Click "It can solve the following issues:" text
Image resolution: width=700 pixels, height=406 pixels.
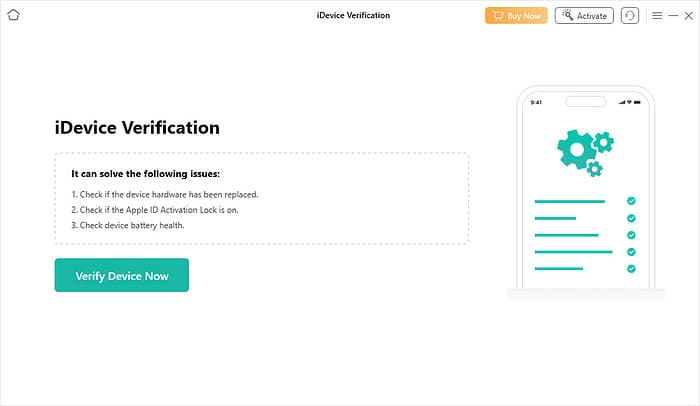pyautogui.click(x=146, y=174)
